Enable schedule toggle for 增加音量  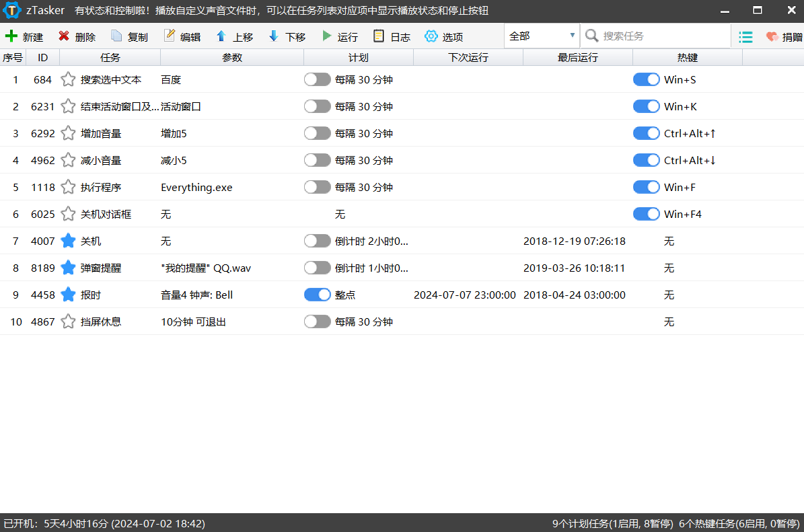[x=317, y=133]
